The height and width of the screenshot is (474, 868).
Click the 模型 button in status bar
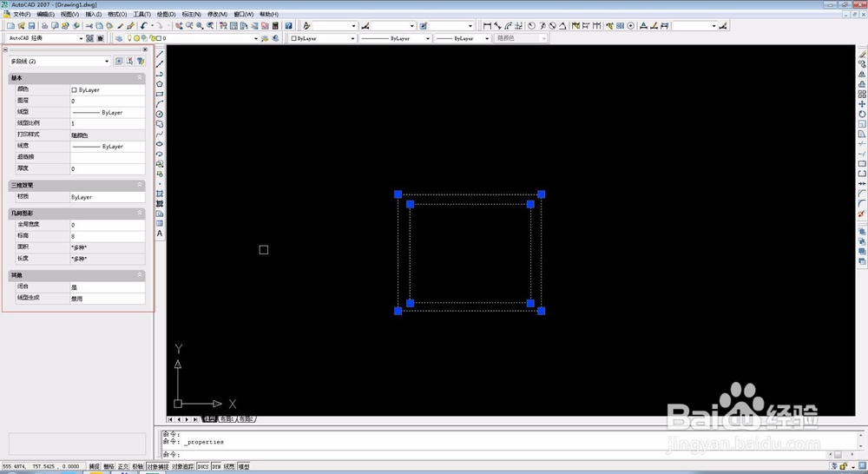click(x=244, y=467)
